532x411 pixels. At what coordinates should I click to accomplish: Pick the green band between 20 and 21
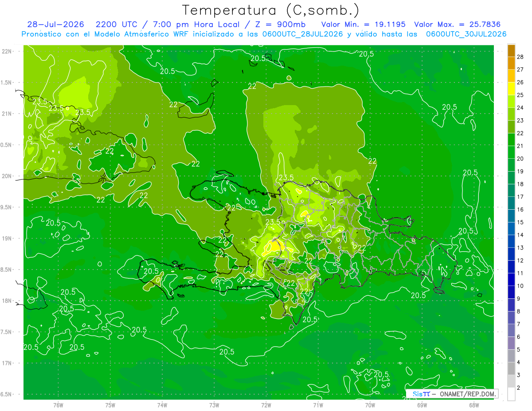tap(511, 153)
